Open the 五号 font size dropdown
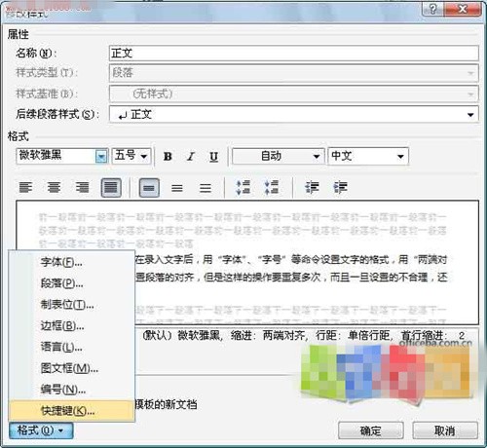The width and height of the screenshot is (487, 448). (131, 156)
